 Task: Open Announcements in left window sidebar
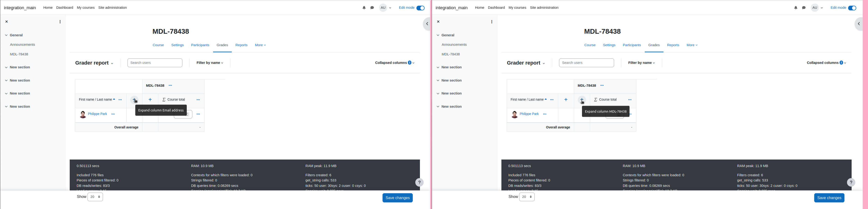23,45
